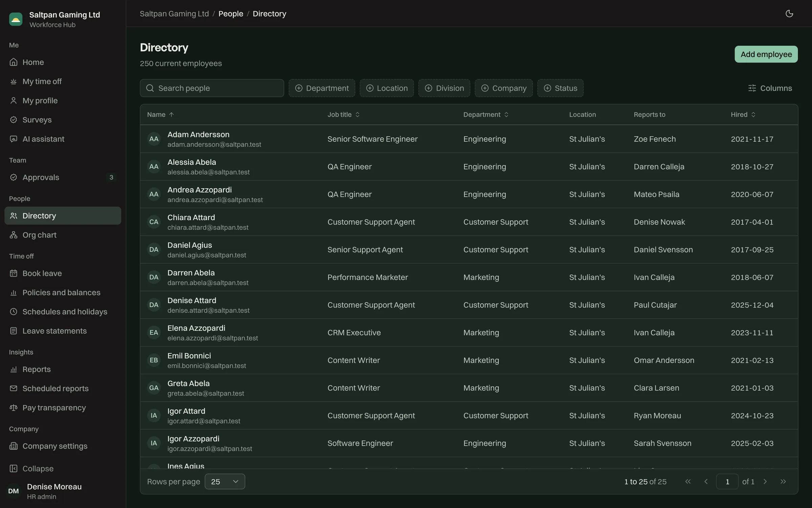Open the Columns settings
The height and width of the screenshot is (508, 812).
click(x=770, y=88)
